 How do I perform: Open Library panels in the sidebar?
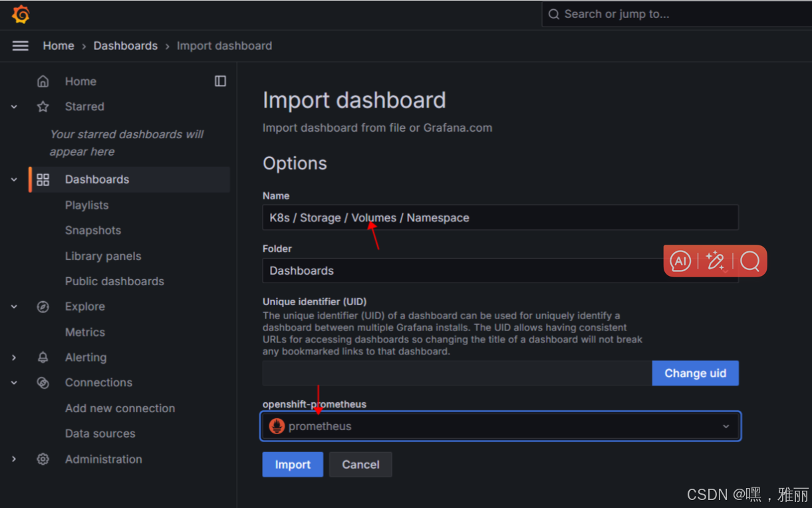pos(103,256)
